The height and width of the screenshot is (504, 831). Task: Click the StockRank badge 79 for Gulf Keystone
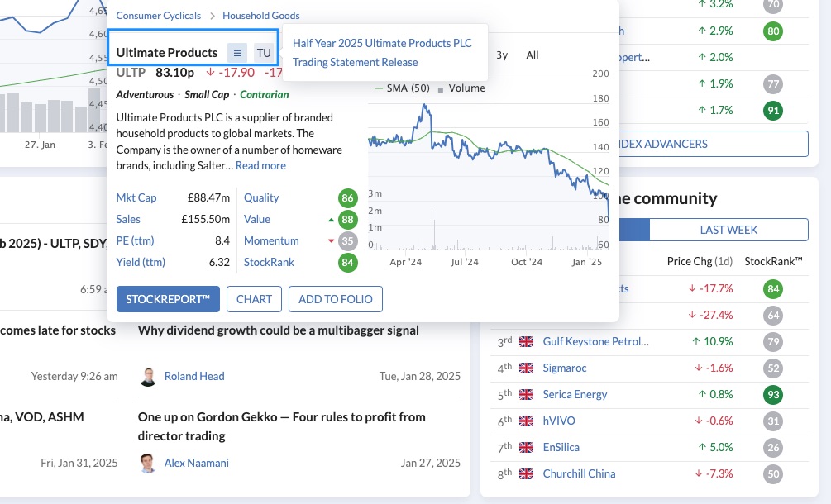(773, 341)
